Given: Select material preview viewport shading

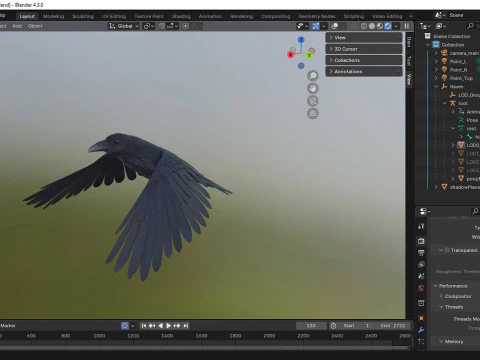Looking at the screenshot, I should [380, 26].
